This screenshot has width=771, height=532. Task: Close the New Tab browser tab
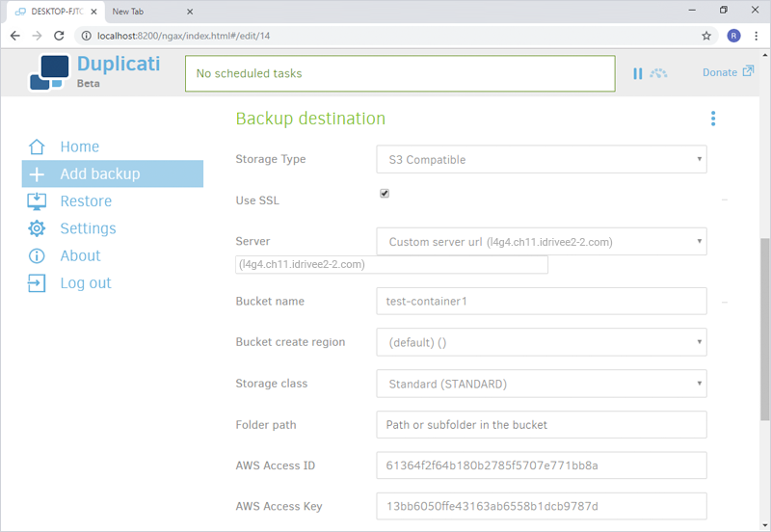[x=190, y=12]
